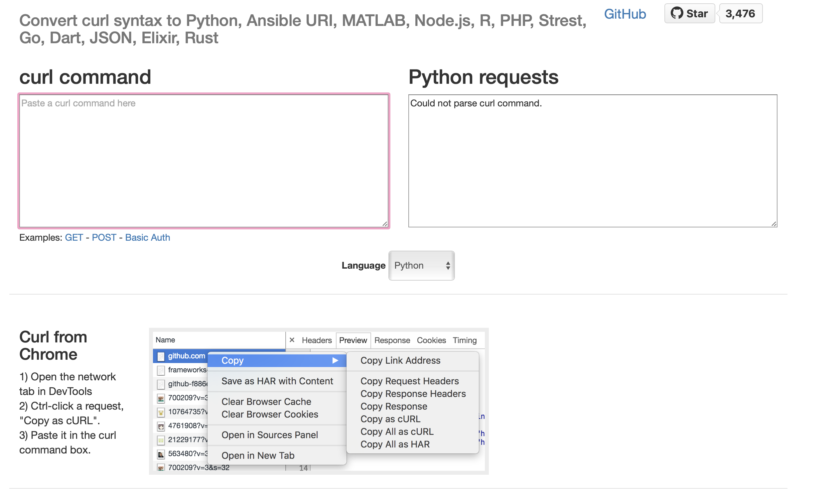840x504 pixels.
Task: Click the Headers tab in screenshot
Action: (317, 340)
